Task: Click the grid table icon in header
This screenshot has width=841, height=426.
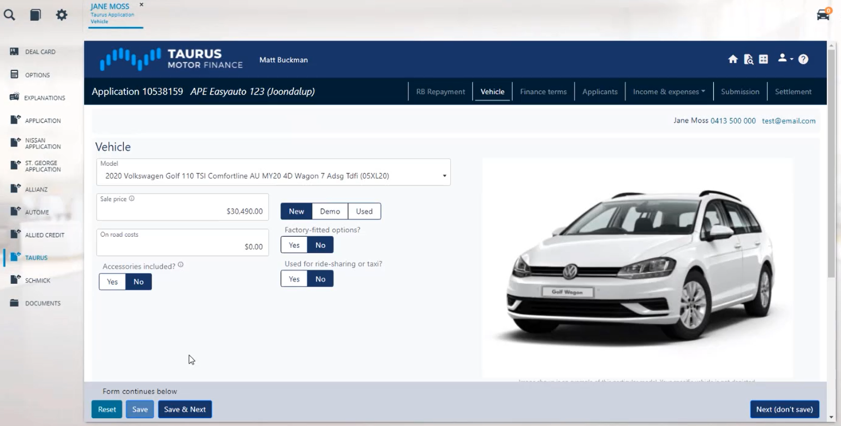Action: pos(763,59)
